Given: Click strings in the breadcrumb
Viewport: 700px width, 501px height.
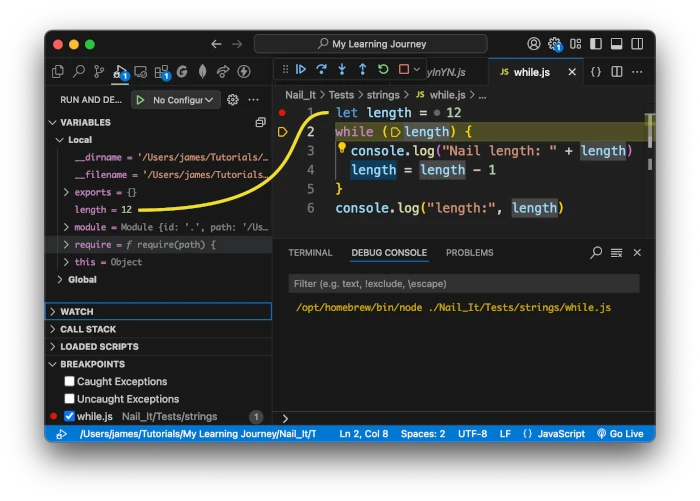Looking at the screenshot, I should [383, 95].
